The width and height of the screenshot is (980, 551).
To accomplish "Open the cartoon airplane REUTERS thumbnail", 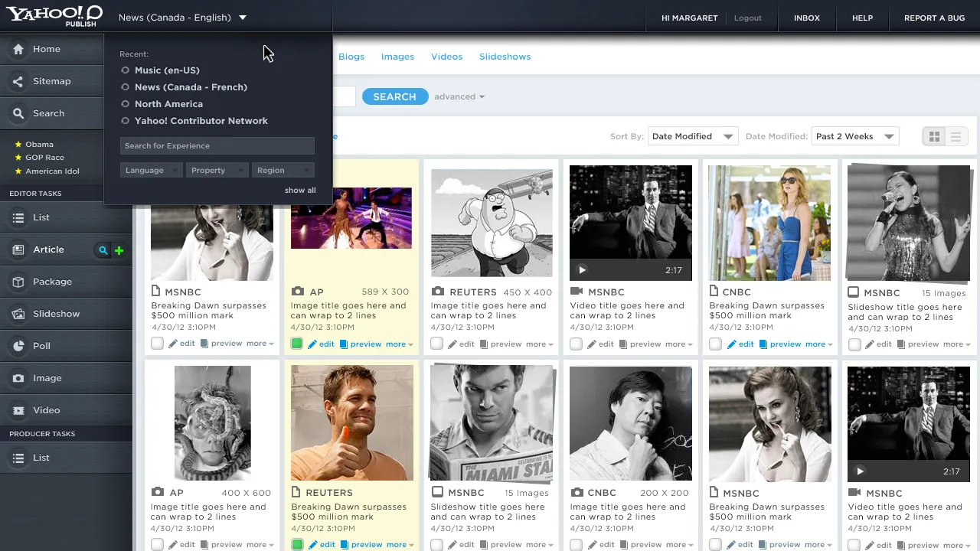I will (x=492, y=223).
